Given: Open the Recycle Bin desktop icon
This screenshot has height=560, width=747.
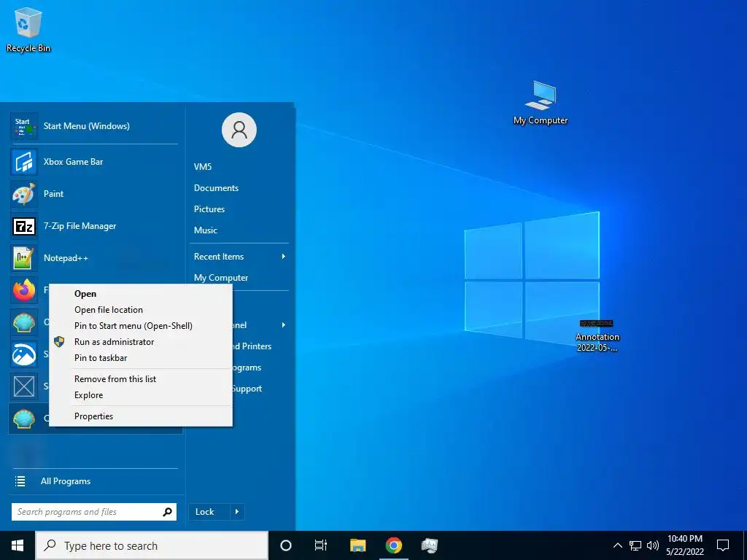Looking at the screenshot, I should pyautogui.click(x=28, y=29).
